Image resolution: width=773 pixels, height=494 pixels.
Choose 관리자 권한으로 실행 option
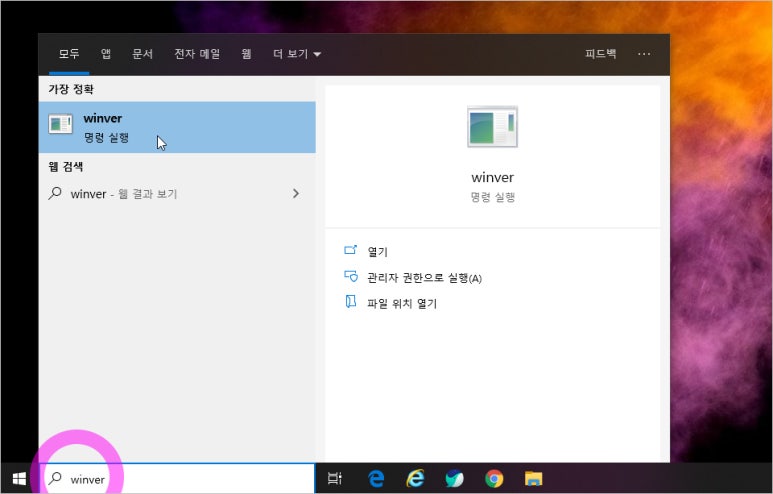(423, 277)
